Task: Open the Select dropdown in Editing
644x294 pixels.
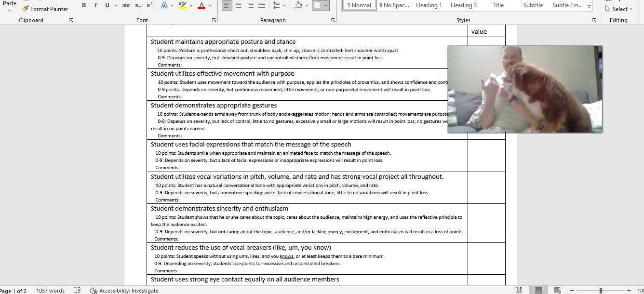Action: (619, 9)
